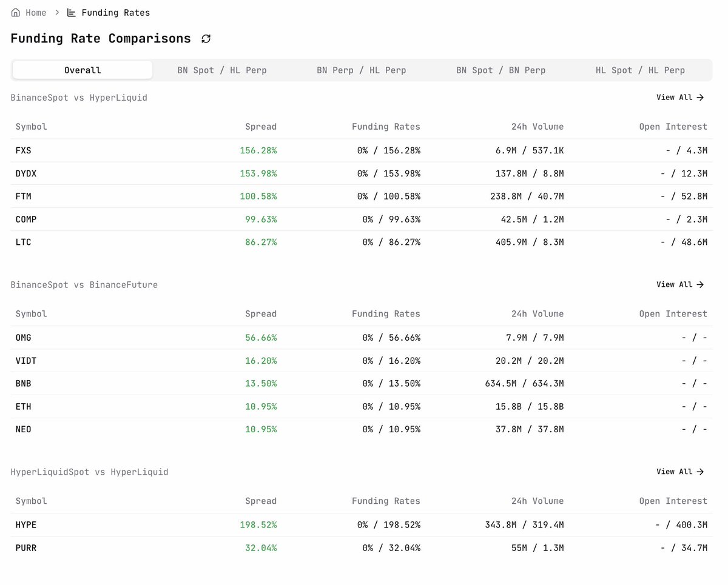Viewport: 728px width, 585px height.
Task: Click the HyperLiquidSpot vs HyperLiquid section title
Action: pos(89,472)
